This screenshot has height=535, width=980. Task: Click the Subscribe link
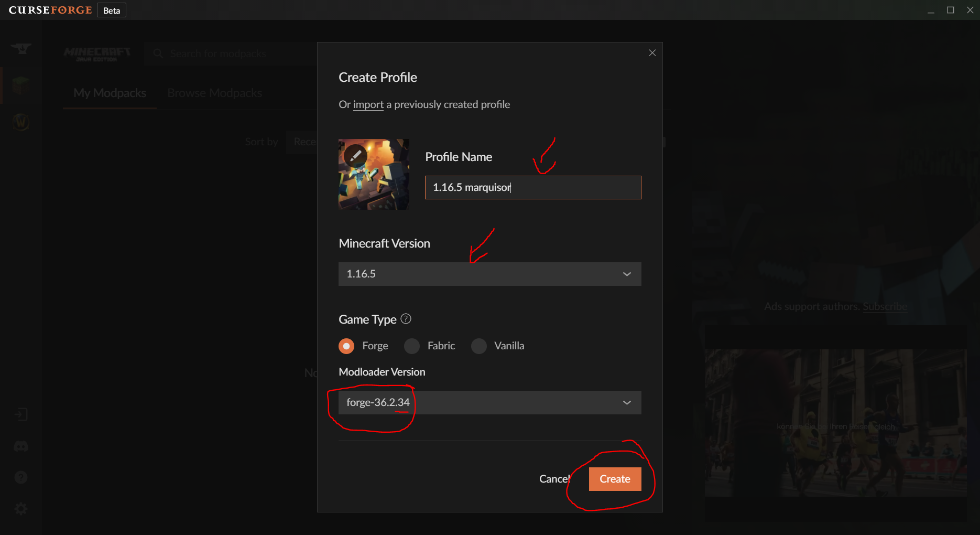click(885, 306)
